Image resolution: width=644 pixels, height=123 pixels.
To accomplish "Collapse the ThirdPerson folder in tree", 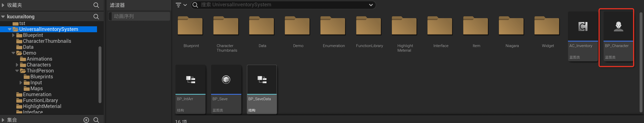I will click(x=17, y=71).
